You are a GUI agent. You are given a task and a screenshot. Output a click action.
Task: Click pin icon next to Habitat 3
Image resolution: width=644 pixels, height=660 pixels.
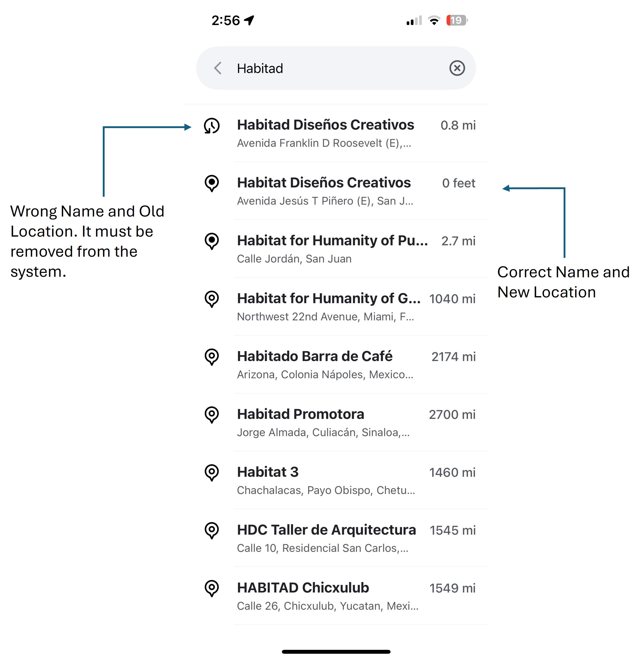pos(212,473)
